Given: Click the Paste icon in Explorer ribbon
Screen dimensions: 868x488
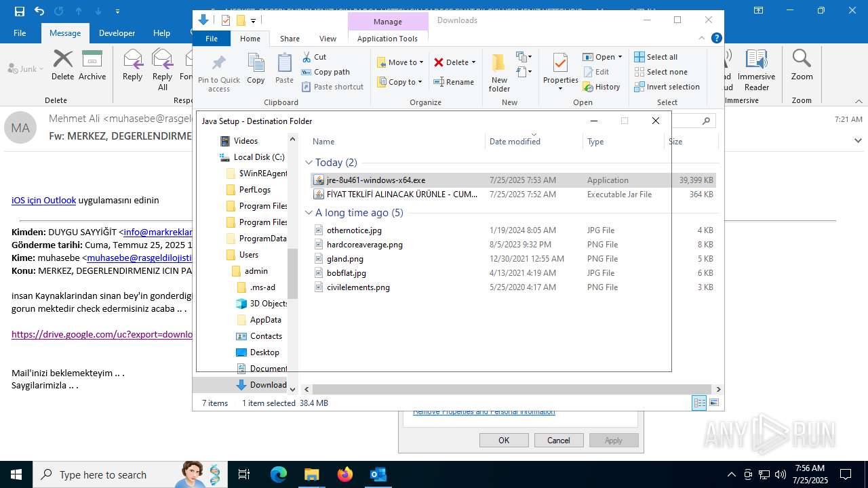Looking at the screenshot, I should 284,63.
